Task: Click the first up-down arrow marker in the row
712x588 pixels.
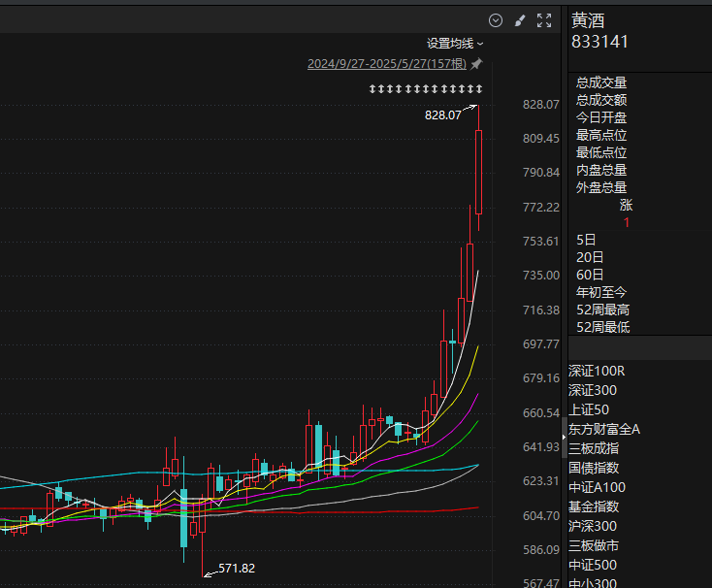Action: [x=372, y=88]
